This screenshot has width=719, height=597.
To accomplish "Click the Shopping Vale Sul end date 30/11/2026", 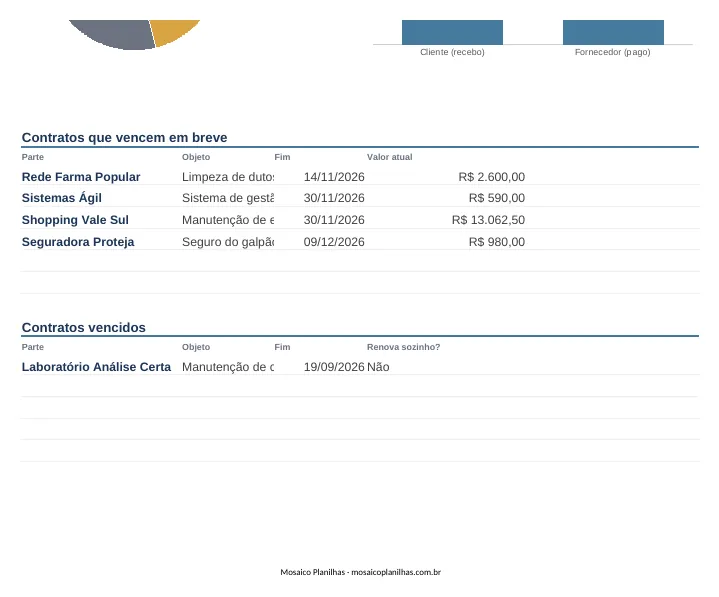I will (334, 220).
